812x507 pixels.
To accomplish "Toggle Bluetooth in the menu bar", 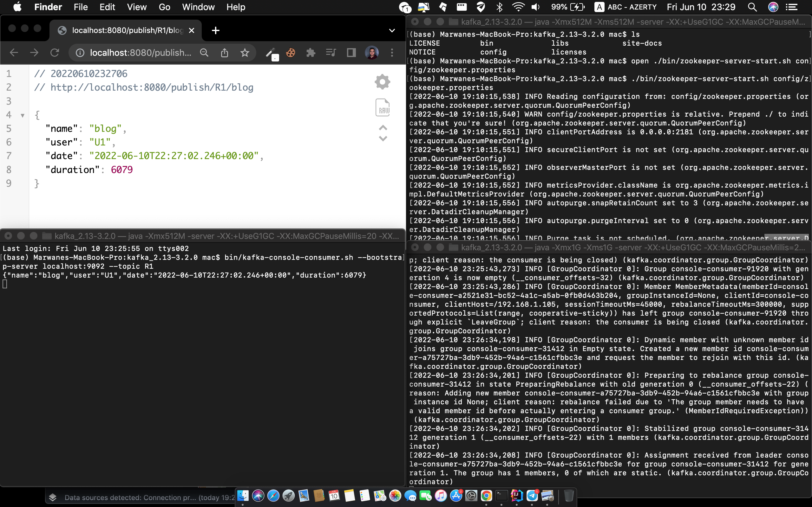I will (500, 7).
